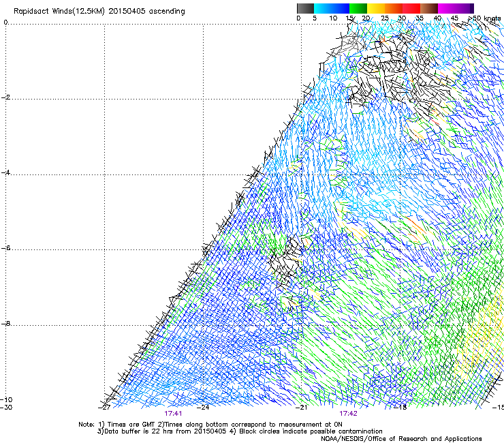The width and height of the screenshot is (504, 443).
Task: Select the brown 35-40 knots legend band
Action: point(429,8)
